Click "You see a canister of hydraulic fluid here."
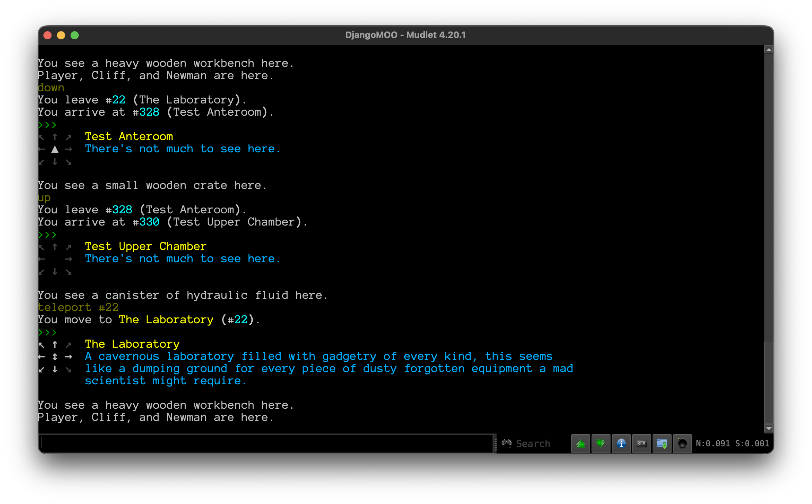Viewport: 812px width, 504px height. coord(183,295)
